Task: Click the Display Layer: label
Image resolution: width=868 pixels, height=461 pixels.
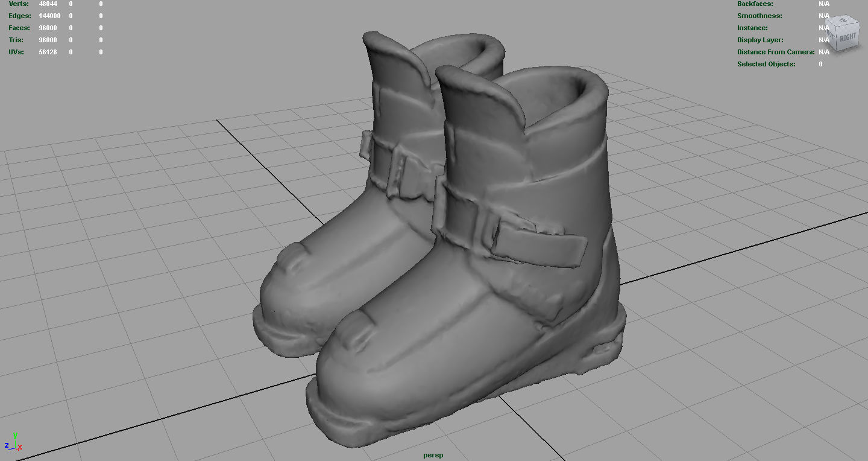Action: pyautogui.click(x=760, y=40)
